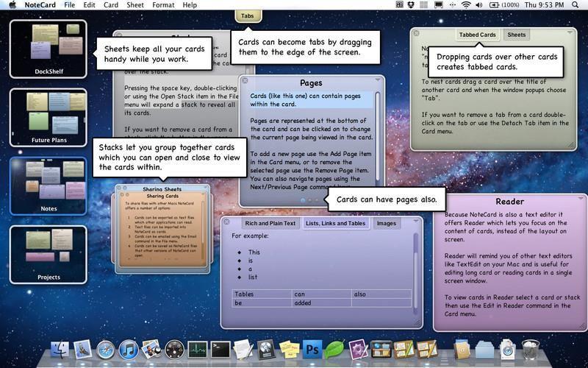Viewport: 588px width, 368px height.
Task: Expand the Pages card corner menu arrow
Action: [x=378, y=80]
